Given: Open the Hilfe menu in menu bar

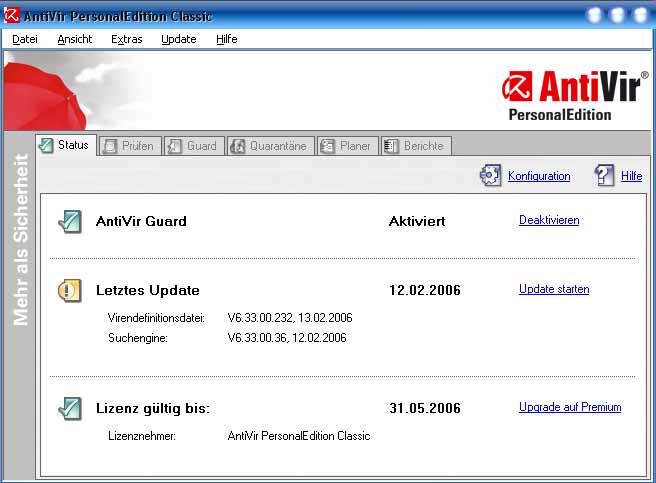Looking at the screenshot, I should click(227, 39).
